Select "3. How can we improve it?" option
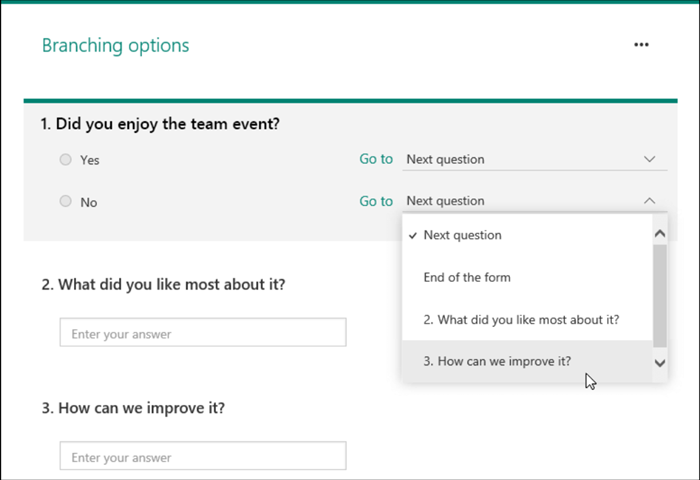700x480 pixels. point(497,361)
